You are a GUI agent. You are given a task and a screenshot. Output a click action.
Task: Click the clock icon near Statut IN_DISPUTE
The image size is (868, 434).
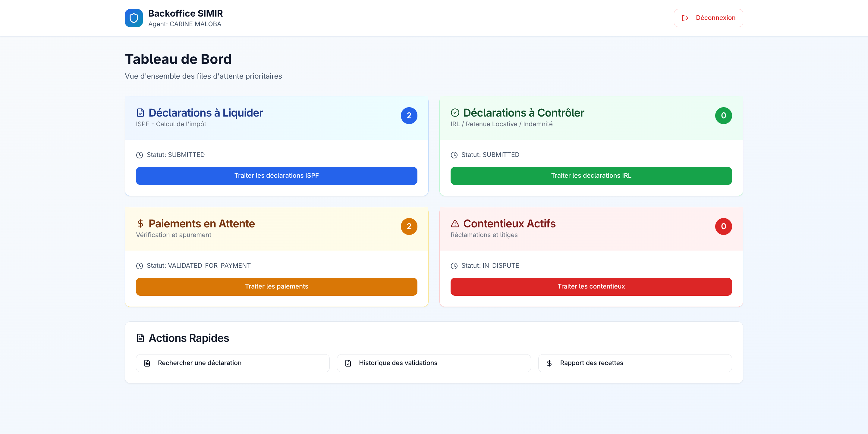click(x=454, y=266)
